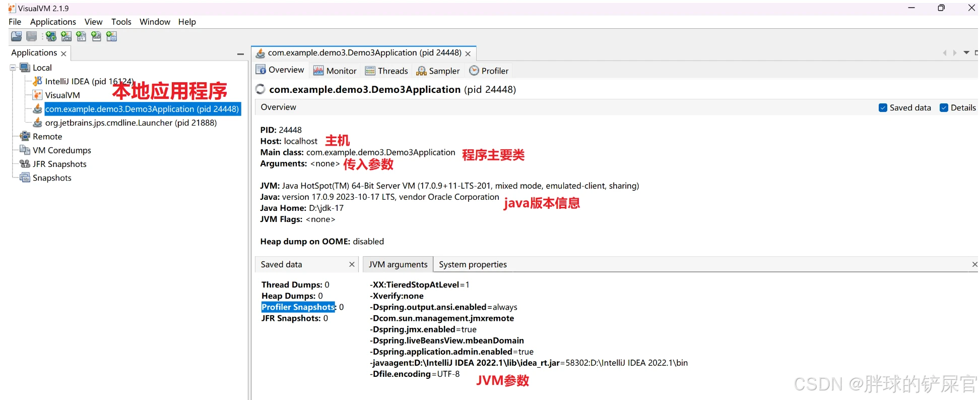Screen dimensions: 980x400
Task: Open the File menu
Action: 15,22
